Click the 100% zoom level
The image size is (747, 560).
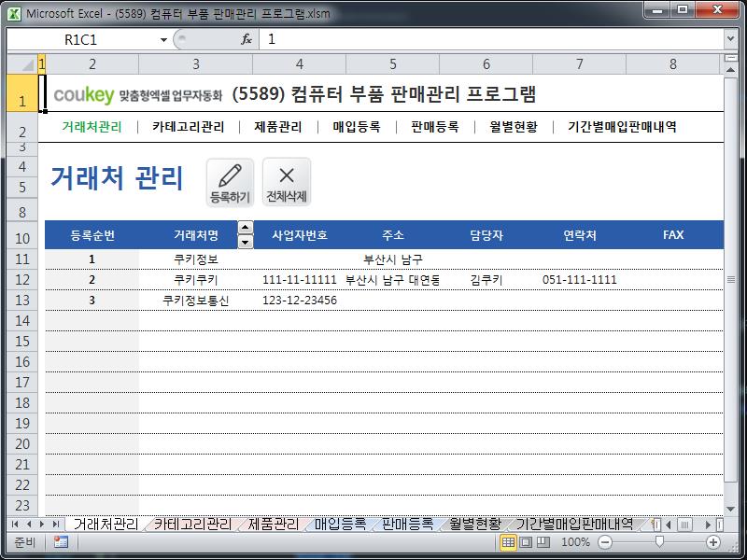click(575, 542)
